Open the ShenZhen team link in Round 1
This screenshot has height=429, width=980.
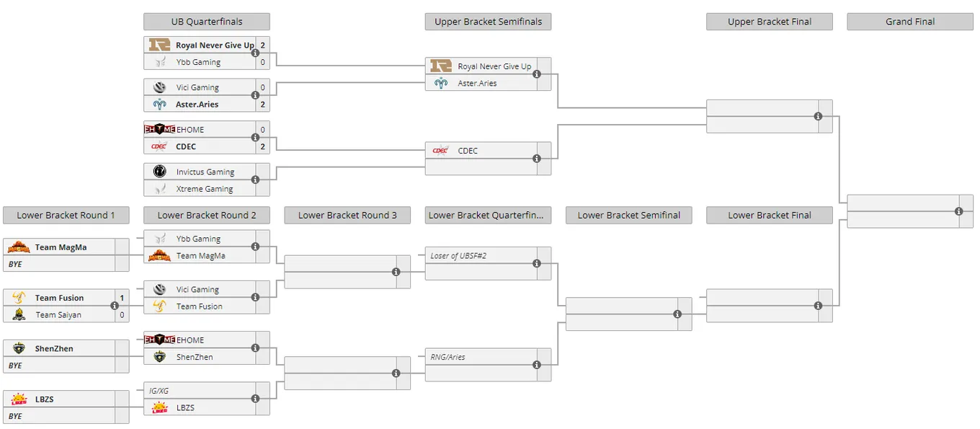click(x=54, y=348)
